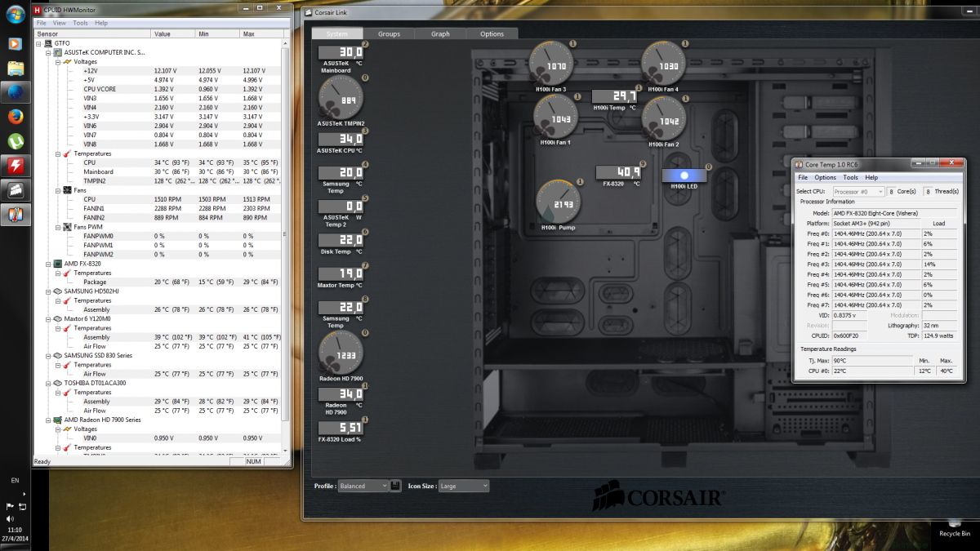Click the FX-8320 temperature readout in Corsair Link

coord(618,171)
